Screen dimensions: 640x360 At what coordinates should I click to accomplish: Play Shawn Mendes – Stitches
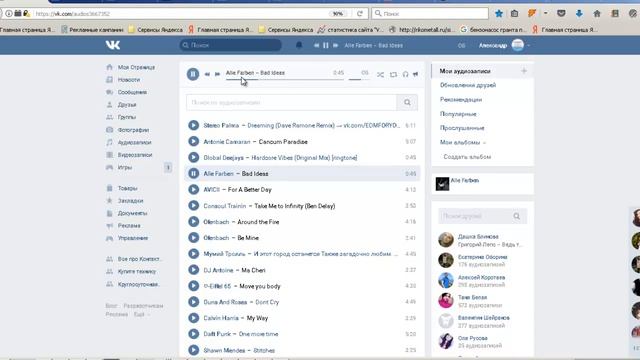[193, 350]
